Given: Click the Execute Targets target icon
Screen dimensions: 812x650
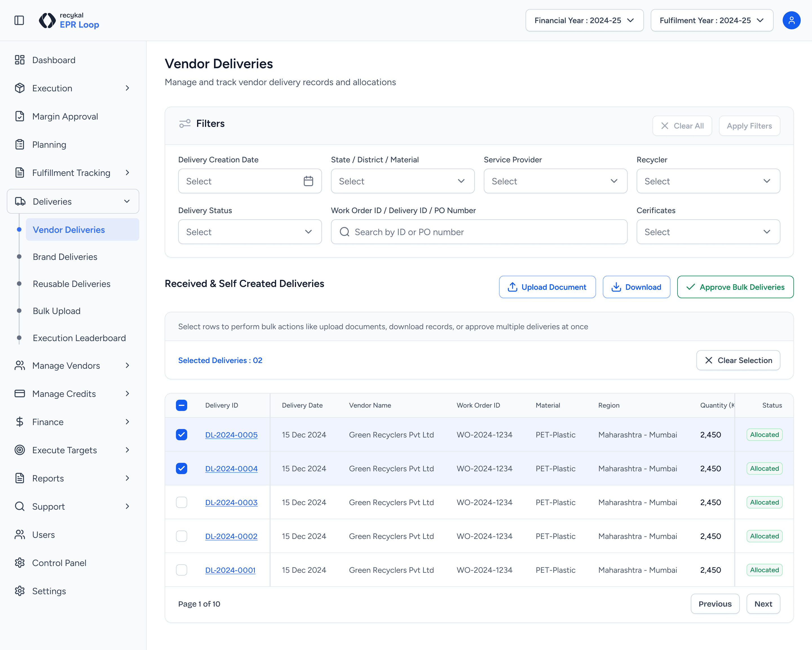Looking at the screenshot, I should 19,450.
